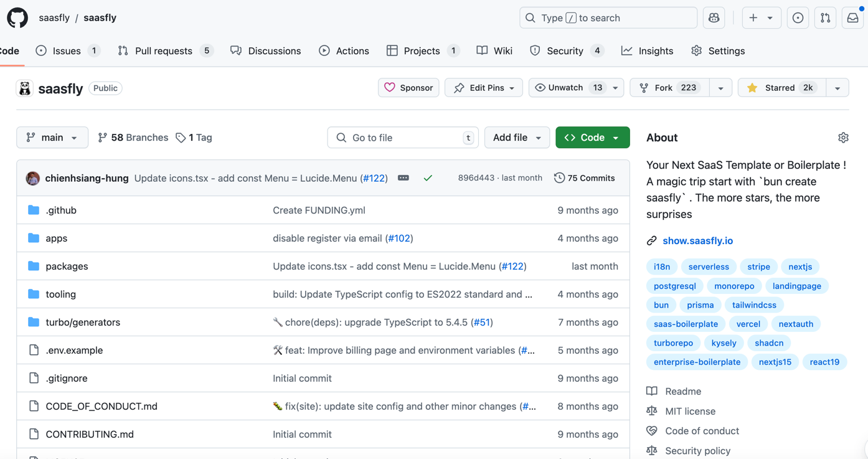
Task: Expand the Add file dropdown
Action: click(517, 137)
